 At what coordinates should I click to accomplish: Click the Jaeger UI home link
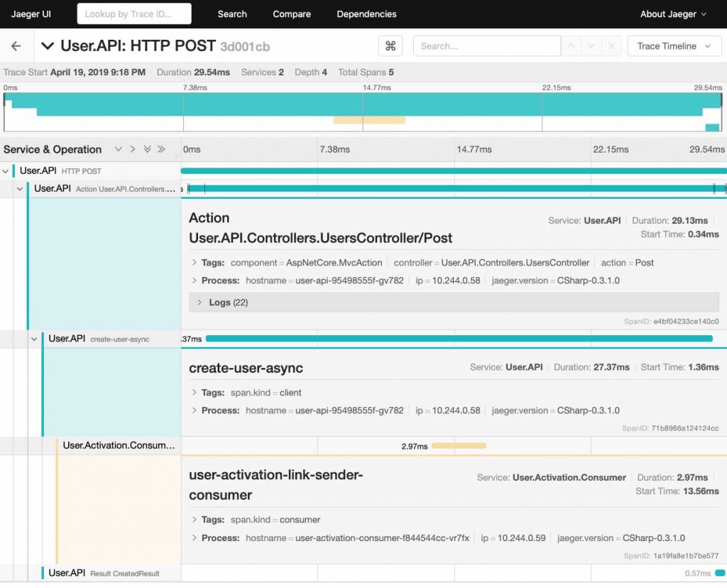pos(31,14)
